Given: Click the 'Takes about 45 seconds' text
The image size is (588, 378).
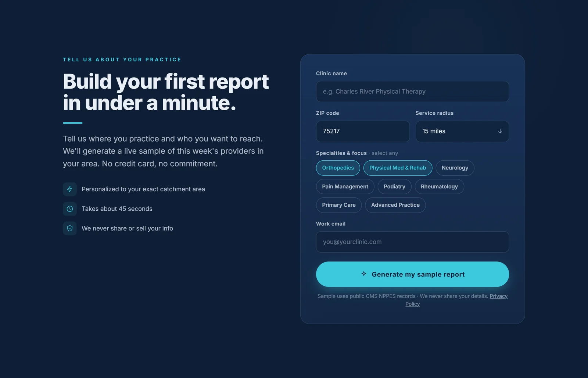Looking at the screenshot, I should tap(117, 209).
